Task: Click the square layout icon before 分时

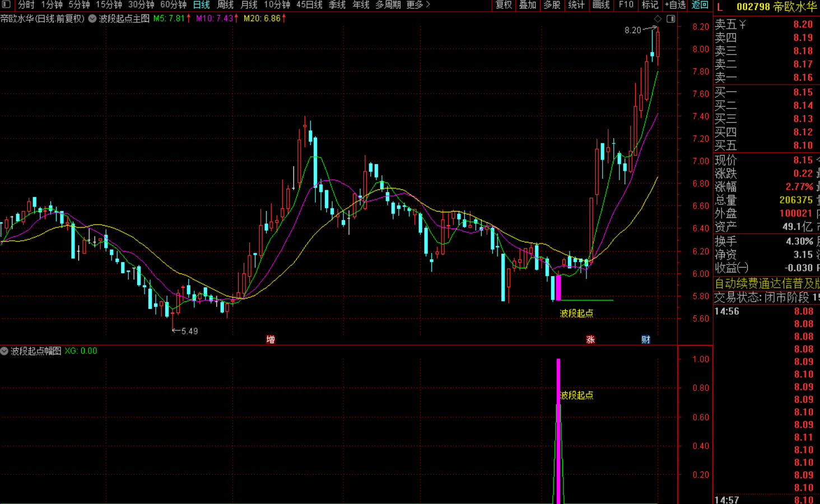Action: 6,4
